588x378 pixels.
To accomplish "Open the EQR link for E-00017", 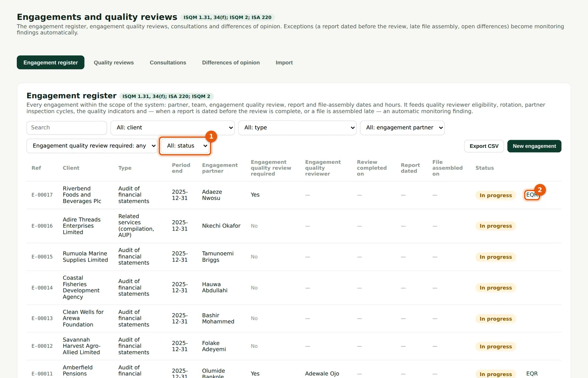I will (x=532, y=195).
